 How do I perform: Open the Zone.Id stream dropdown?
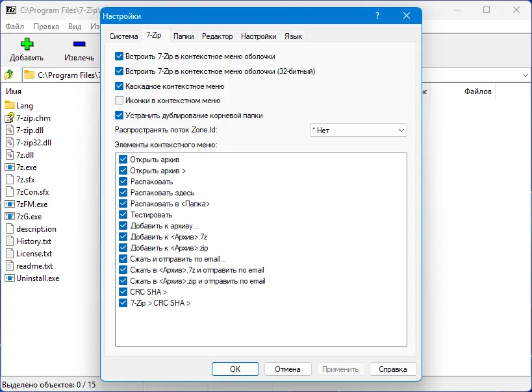pos(359,130)
